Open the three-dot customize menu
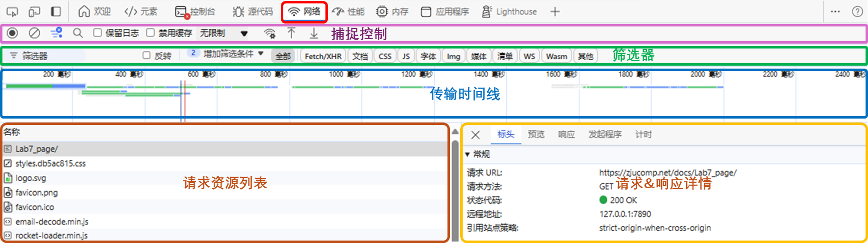868x243 pixels. click(x=836, y=12)
